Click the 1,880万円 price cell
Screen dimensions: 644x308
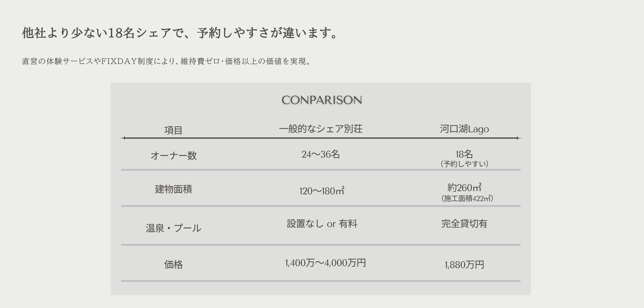coord(464,265)
